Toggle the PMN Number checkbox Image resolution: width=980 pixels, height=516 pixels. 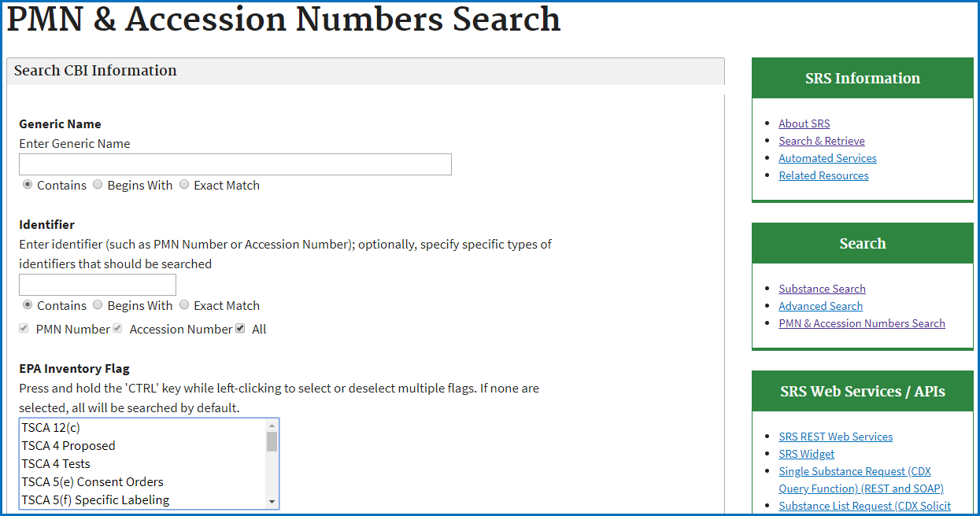click(24, 329)
